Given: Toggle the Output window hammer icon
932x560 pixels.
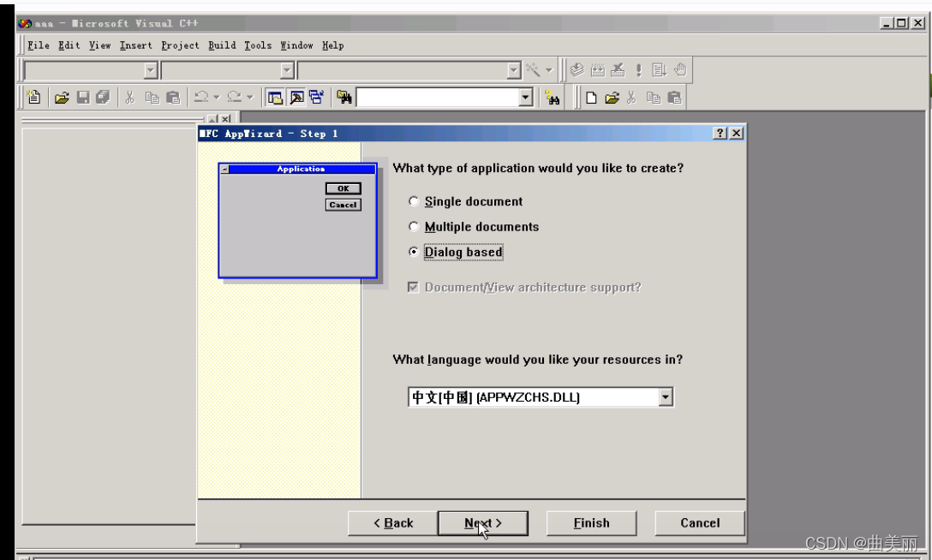Looking at the screenshot, I should (296, 98).
